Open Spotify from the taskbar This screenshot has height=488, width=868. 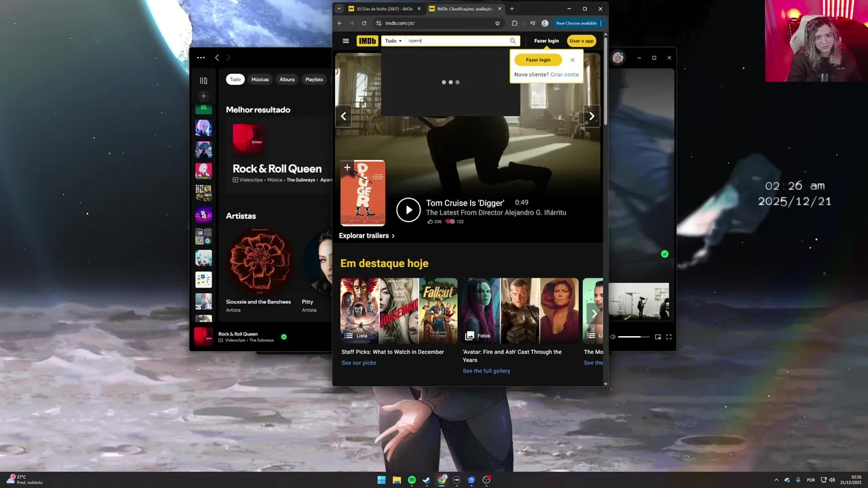(x=412, y=480)
